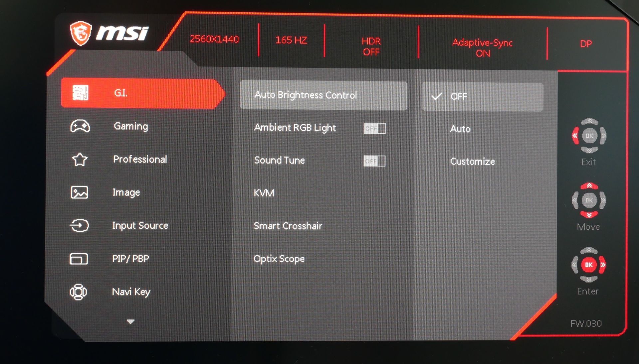Open the PIP/ PBP menu
The width and height of the screenshot is (639, 364).
click(x=130, y=258)
